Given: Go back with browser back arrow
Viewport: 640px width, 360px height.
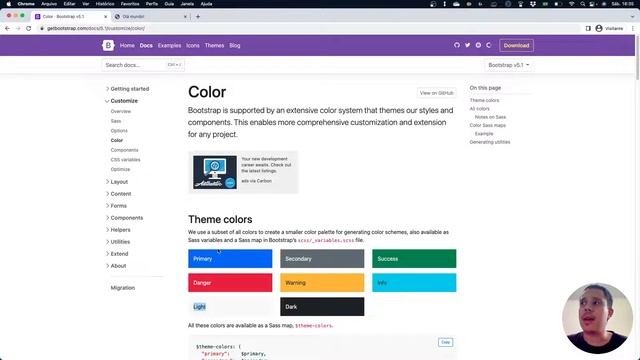Looking at the screenshot, I should tap(7, 28).
